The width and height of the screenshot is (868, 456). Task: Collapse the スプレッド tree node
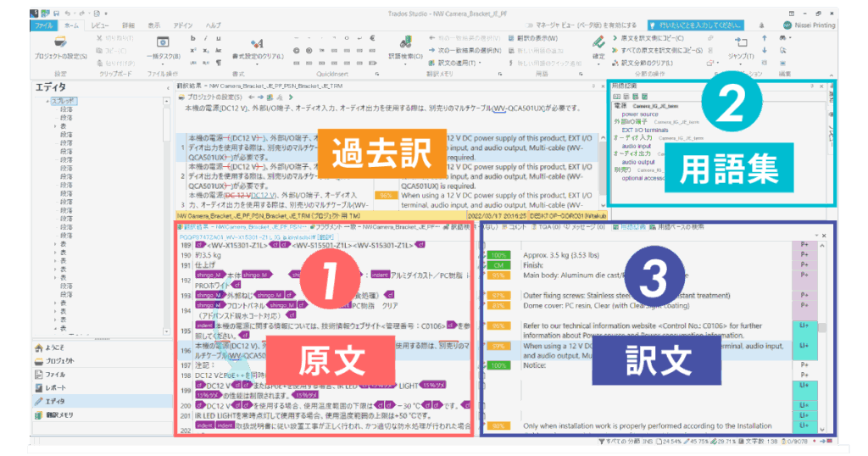click(x=47, y=101)
